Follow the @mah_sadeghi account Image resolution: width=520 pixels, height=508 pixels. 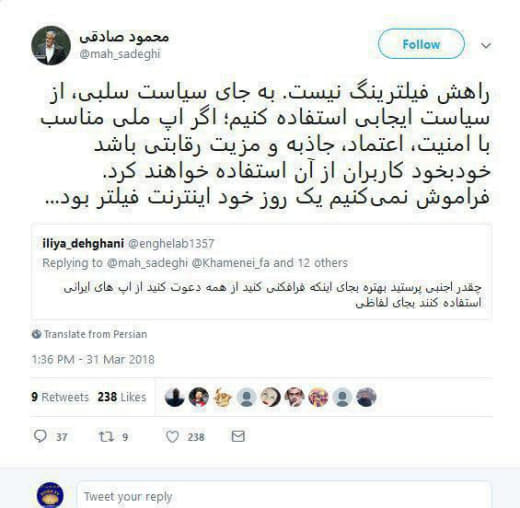pyautogui.click(x=421, y=44)
